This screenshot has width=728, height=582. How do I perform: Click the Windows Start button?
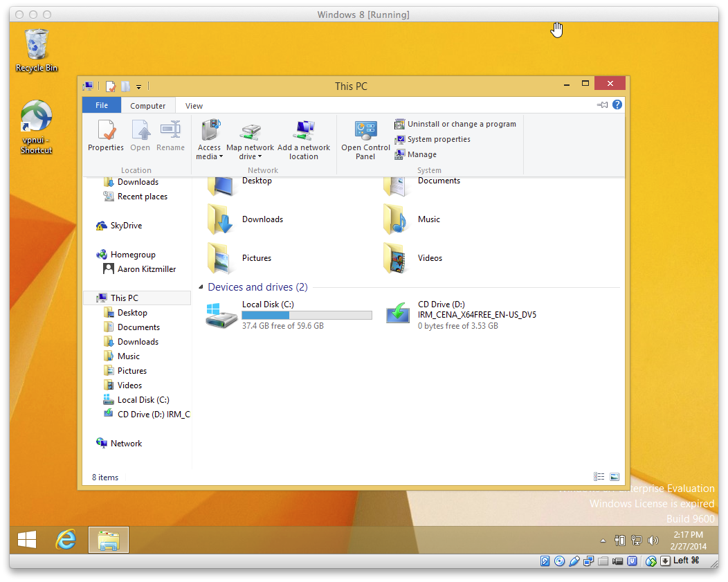click(x=28, y=540)
